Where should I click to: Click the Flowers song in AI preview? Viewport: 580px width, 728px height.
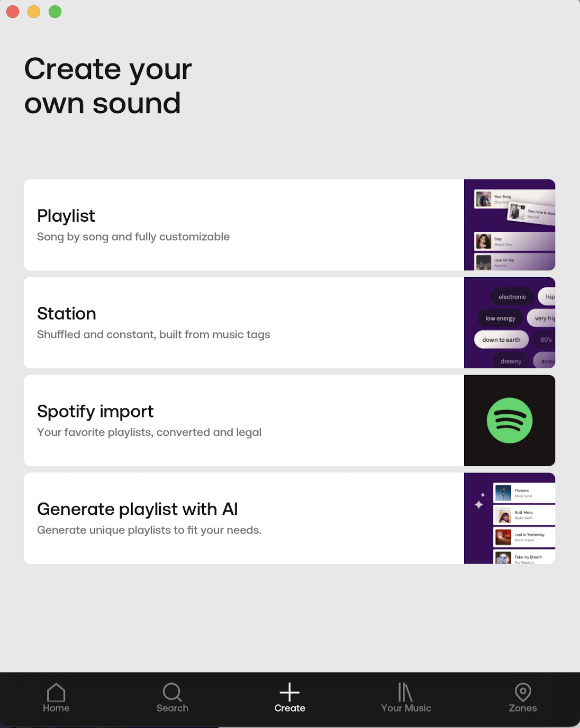pyautogui.click(x=523, y=493)
